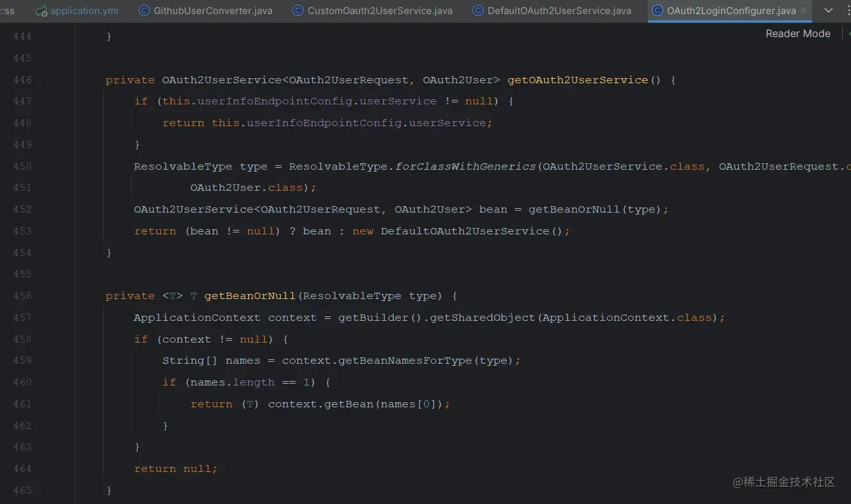Image resolution: width=851 pixels, height=504 pixels.
Task: Select the OAuth2LoginConfigurer.java tab
Action: pos(731,11)
